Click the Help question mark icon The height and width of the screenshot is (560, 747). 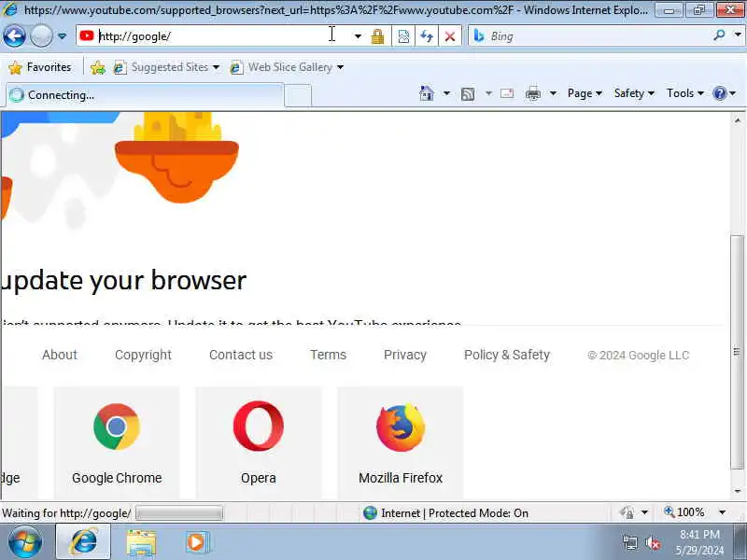719,93
